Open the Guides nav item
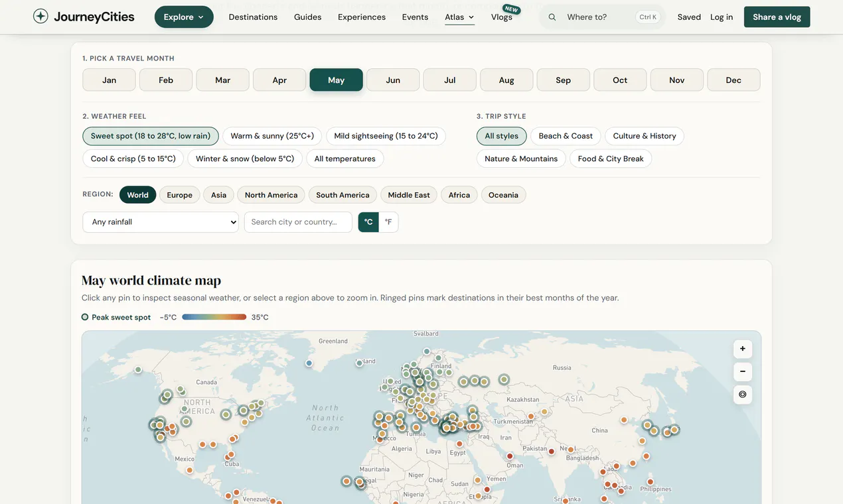 pyautogui.click(x=308, y=17)
